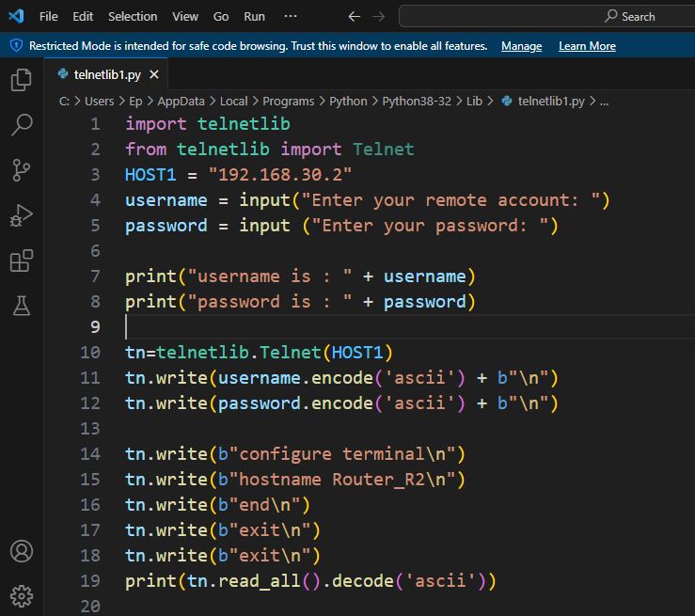Click the Learn More link
Screen dimensions: 695x616
coord(587,46)
